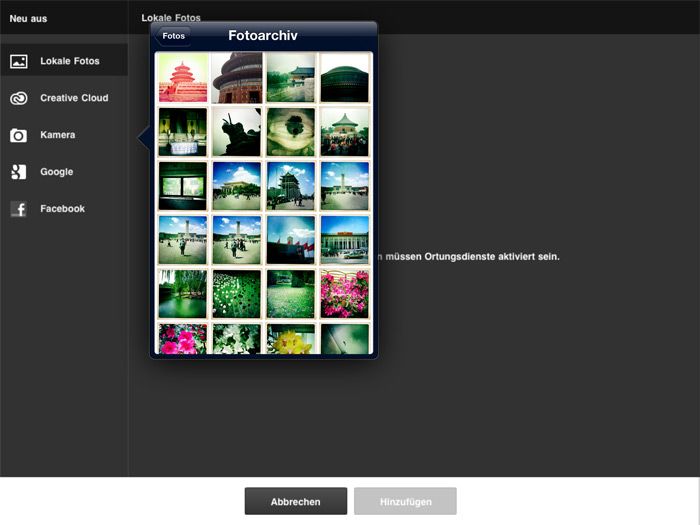
Task: Click the Kamera camera icon
Action: tap(18, 135)
